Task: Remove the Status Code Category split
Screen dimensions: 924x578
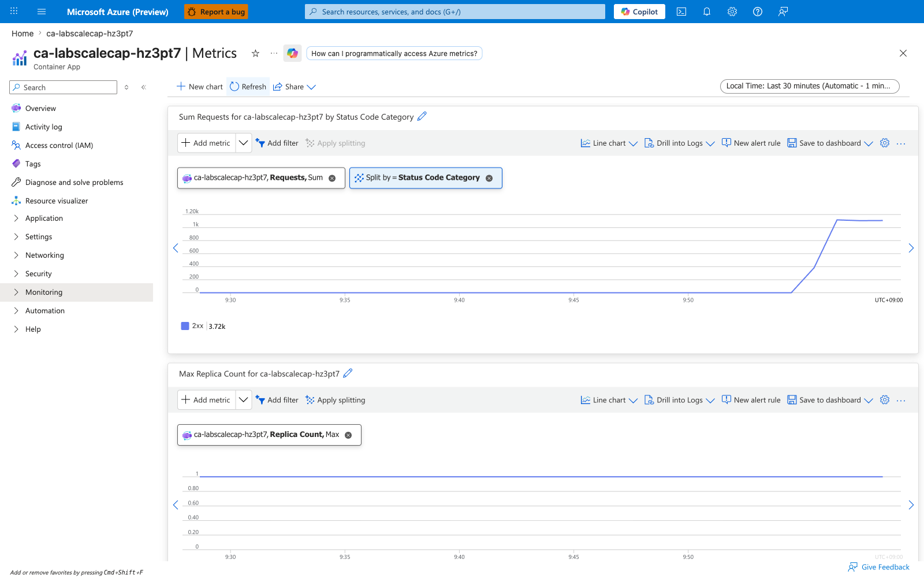Action: (x=489, y=178)
